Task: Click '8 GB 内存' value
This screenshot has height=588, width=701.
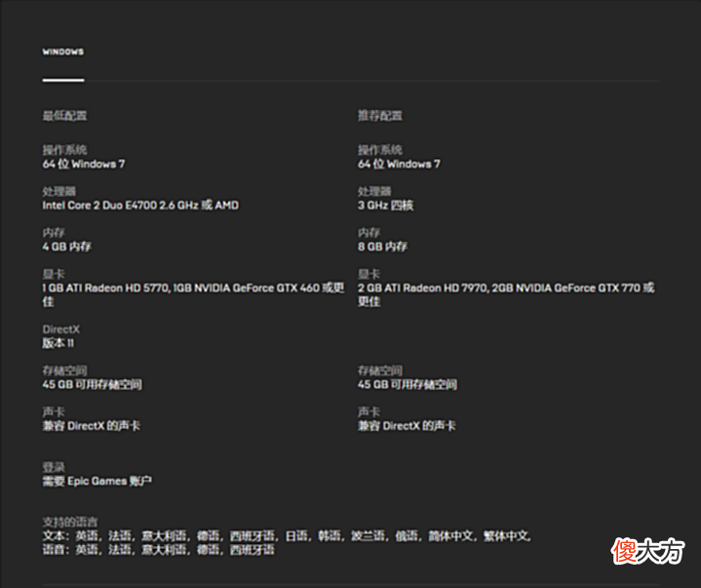Action: point(382,247)
